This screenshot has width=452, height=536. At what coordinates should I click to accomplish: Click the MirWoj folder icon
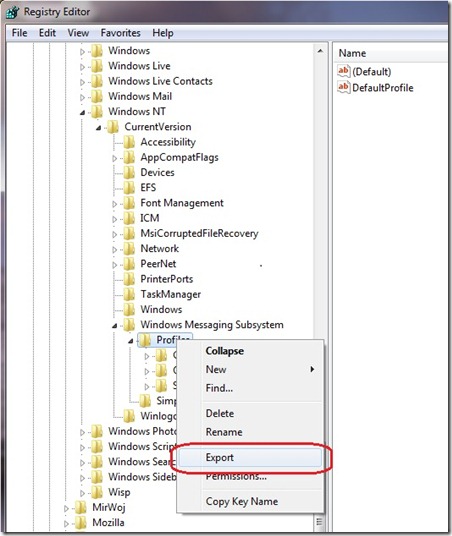pyautogui.click(x=81, y=508)
